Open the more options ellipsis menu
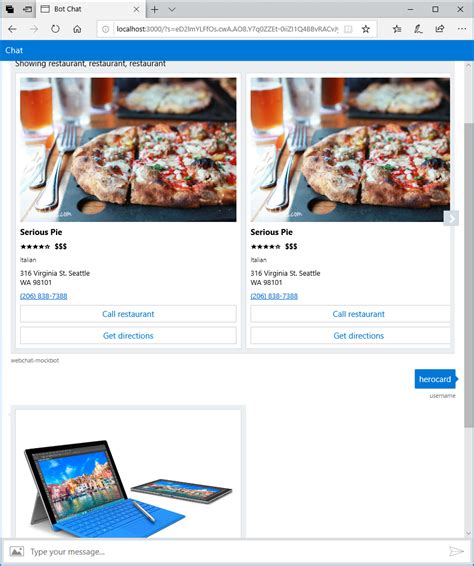This screenshot has height=566, width=474. click(462, 29)
